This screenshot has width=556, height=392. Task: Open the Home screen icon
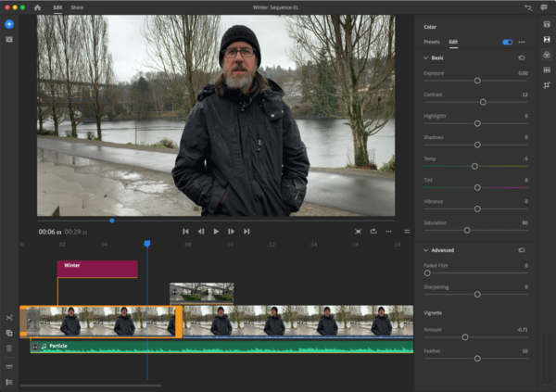38,7
